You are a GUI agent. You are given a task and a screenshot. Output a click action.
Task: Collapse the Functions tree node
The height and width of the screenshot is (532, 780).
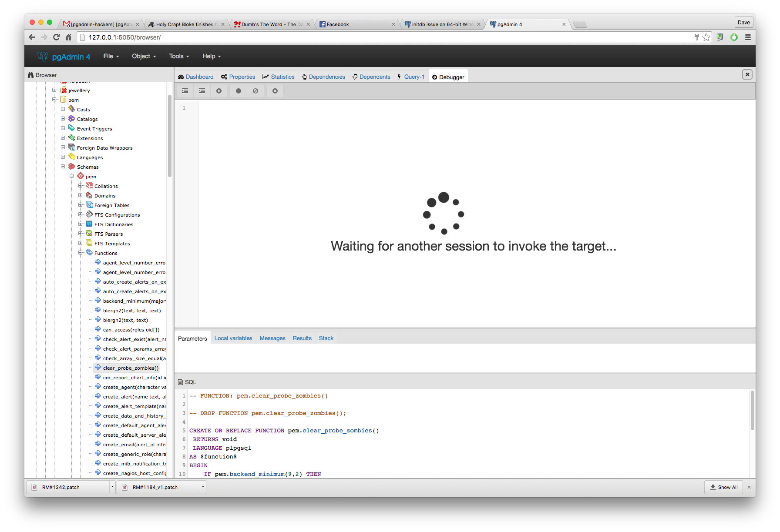click(x=81, y=253)
